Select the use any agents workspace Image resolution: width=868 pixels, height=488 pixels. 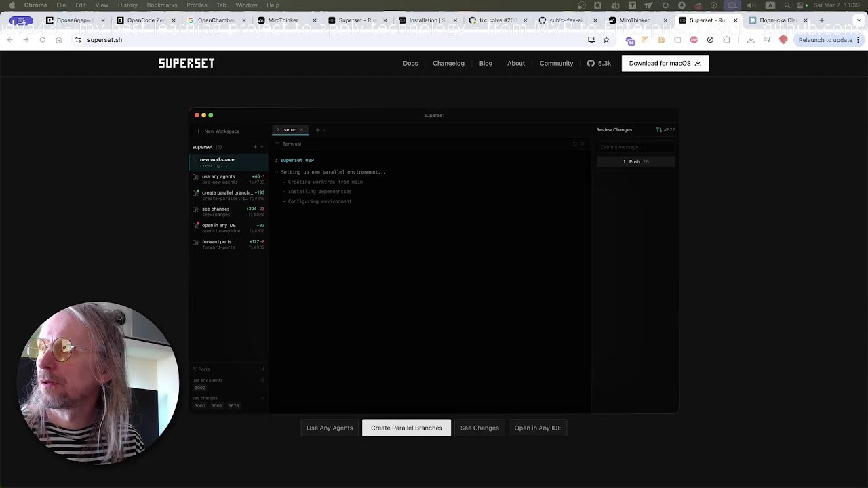(229, 179)
